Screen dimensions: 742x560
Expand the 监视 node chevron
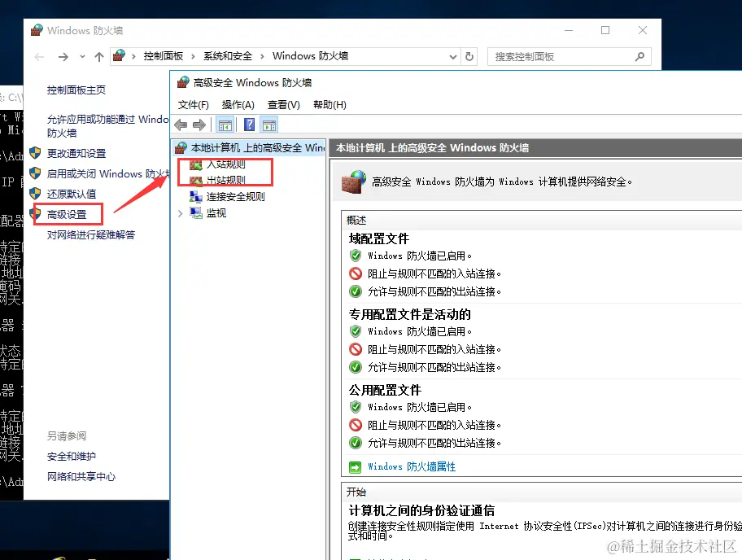click(181, 213)
